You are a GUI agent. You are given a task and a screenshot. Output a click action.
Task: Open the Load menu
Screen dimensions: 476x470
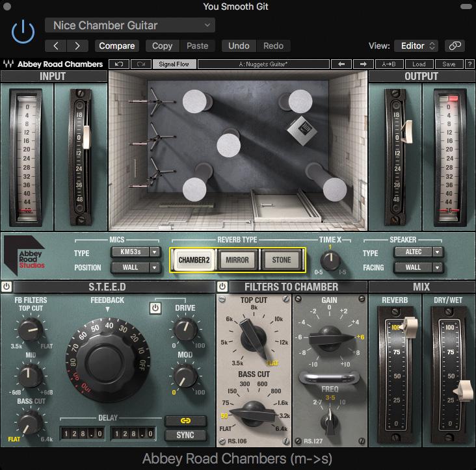(x=419, y=64)
